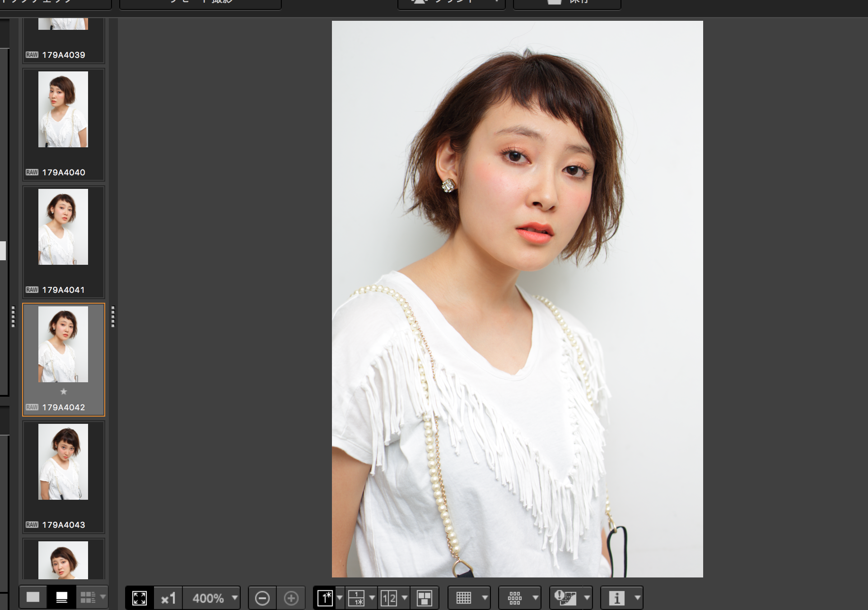Zoom in with the plus icon
The height and width of the screenshot is (610, 868).
[x=291, y=598]
